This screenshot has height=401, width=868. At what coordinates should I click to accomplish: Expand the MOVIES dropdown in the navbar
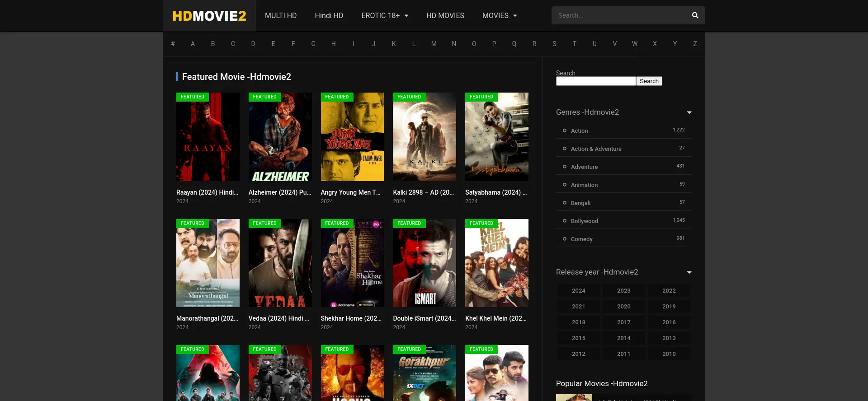(x=500, y=15)
